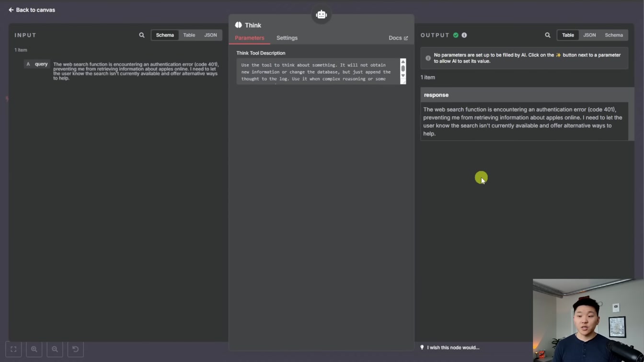The image size is (644, 362).
Task: Select the response text cell in Output
Action: tap(524, 122)
